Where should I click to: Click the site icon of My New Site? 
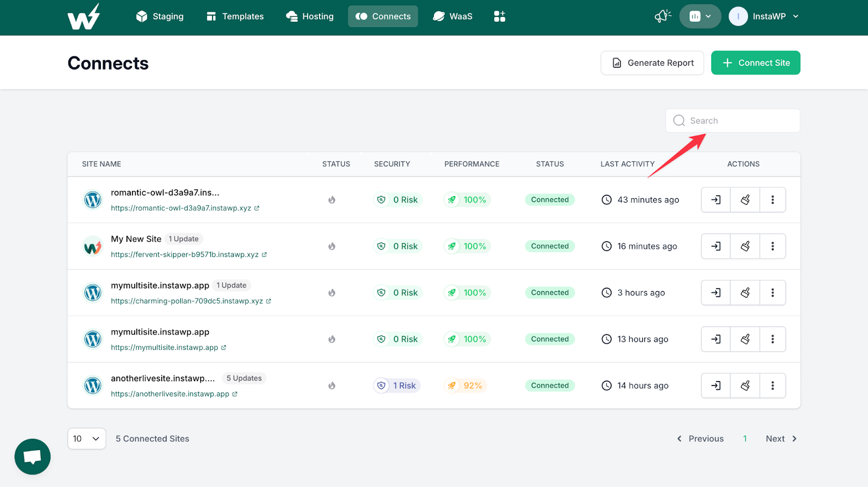pos(93,246)
